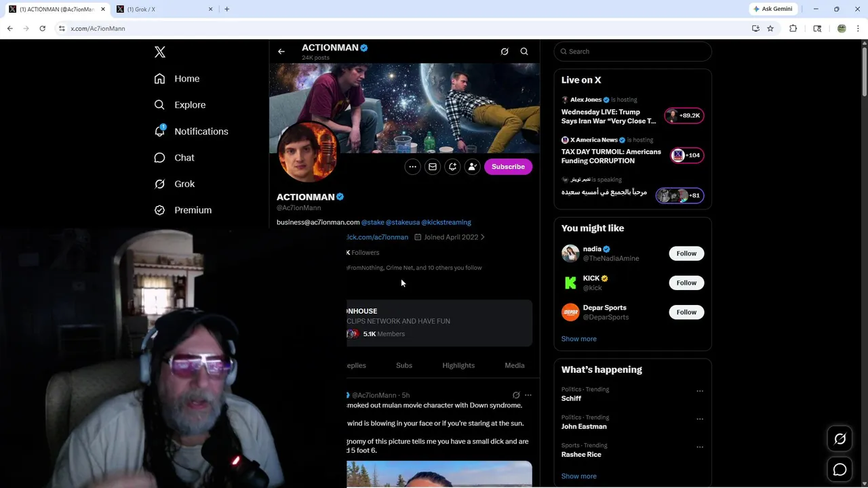Open the Highlights tab
This screenshot has width=868, height=488.
pyautogui.click(x=458, y=365)
